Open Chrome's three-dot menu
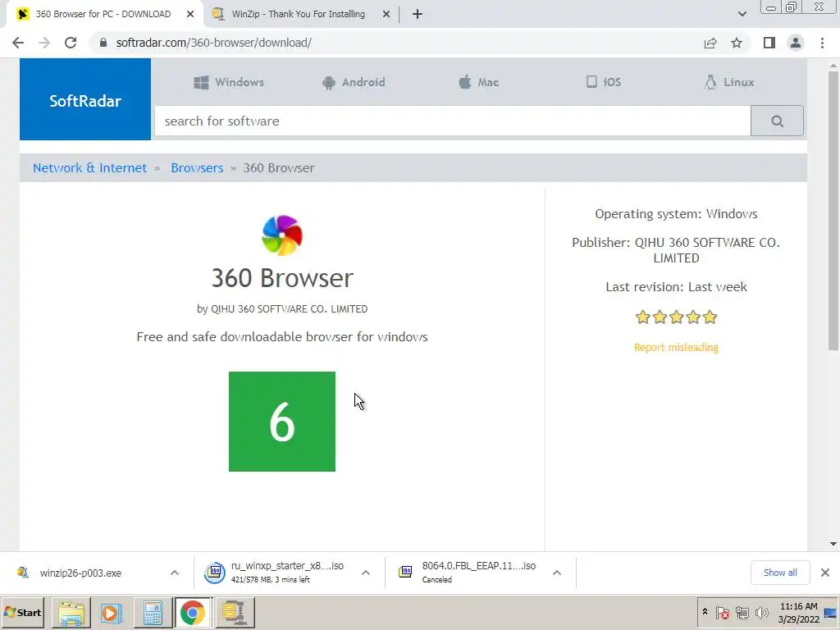This screenshot has height=630, width=840. tap(822, 43)
